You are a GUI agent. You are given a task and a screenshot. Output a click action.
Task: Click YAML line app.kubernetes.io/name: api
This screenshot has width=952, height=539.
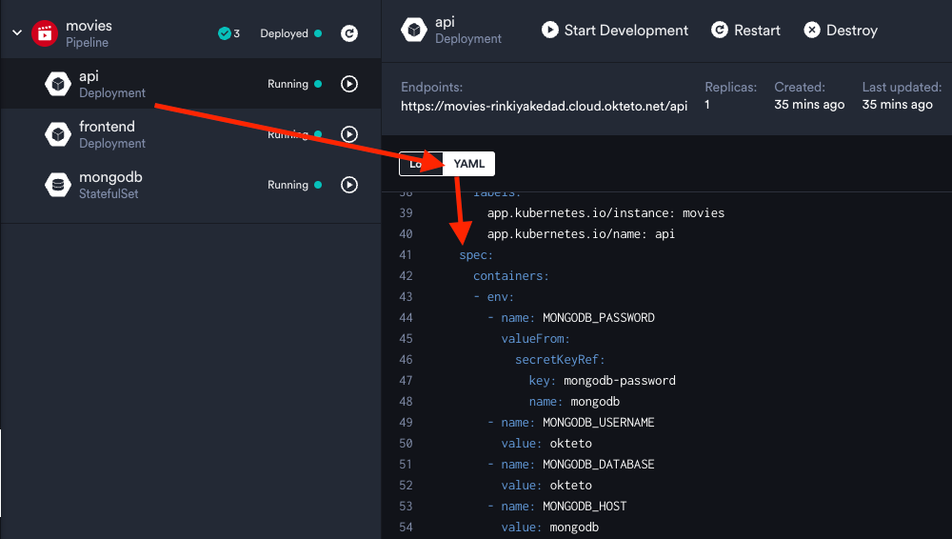[x=580, y=234]
